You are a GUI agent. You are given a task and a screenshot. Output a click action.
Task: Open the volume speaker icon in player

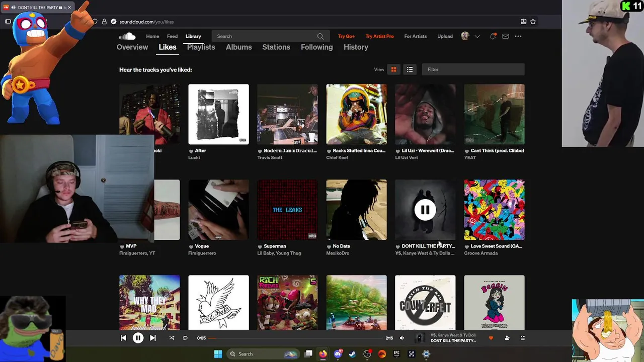click(x=401, y=338)
